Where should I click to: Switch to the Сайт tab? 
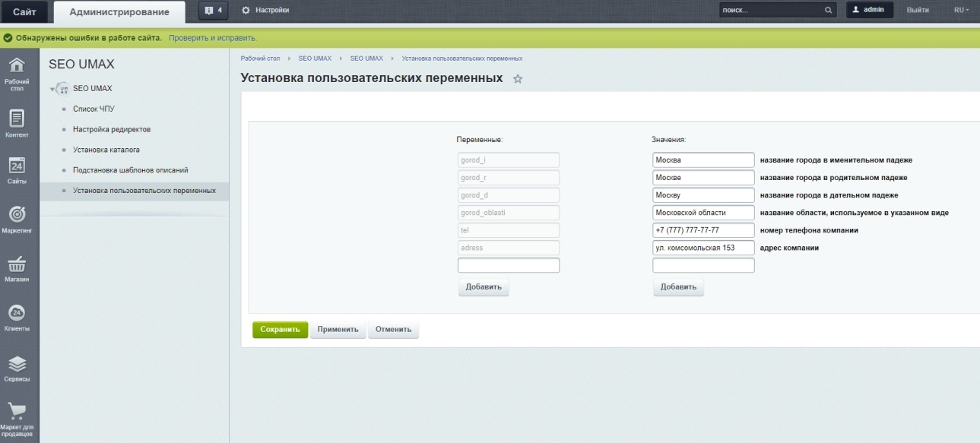[24, 11]
